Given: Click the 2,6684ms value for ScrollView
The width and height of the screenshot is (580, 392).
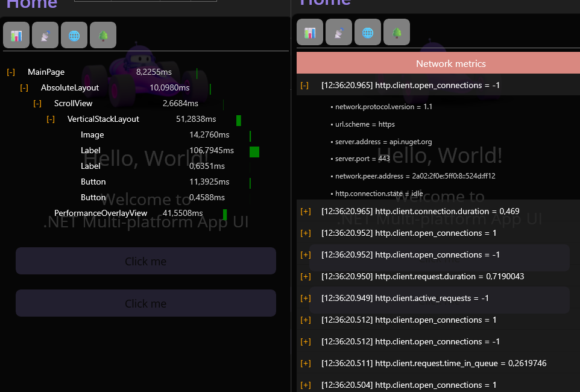Looking at the screenshot, I should [180, 103].
